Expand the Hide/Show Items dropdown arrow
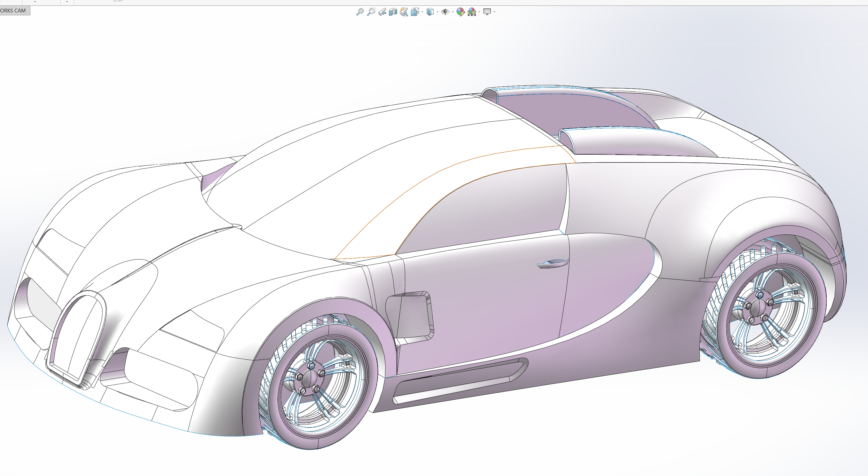868x476 pixels. (x=452, y=12)
